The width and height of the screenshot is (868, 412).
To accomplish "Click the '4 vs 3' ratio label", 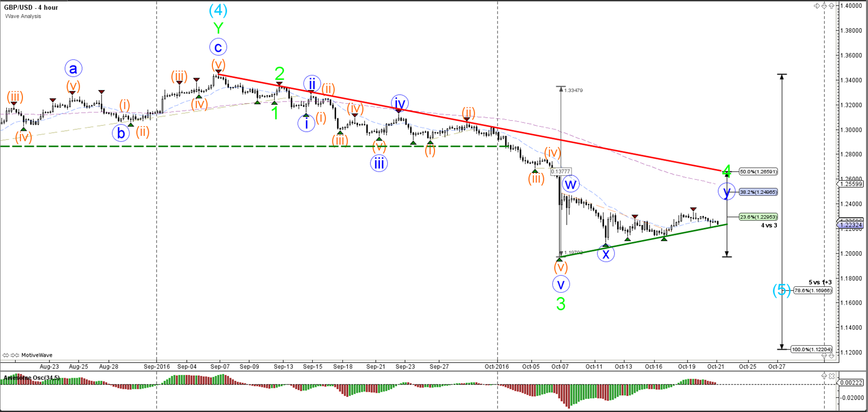I will (x=769, y=226).
